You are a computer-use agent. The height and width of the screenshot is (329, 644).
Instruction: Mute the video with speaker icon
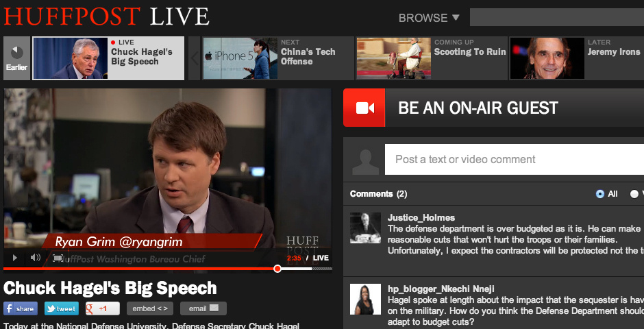[36, 258]
